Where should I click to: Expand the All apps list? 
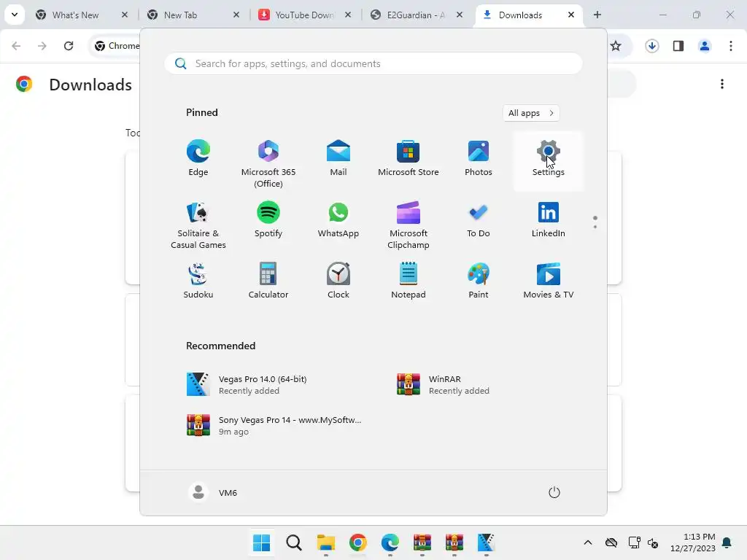point(531,113)
